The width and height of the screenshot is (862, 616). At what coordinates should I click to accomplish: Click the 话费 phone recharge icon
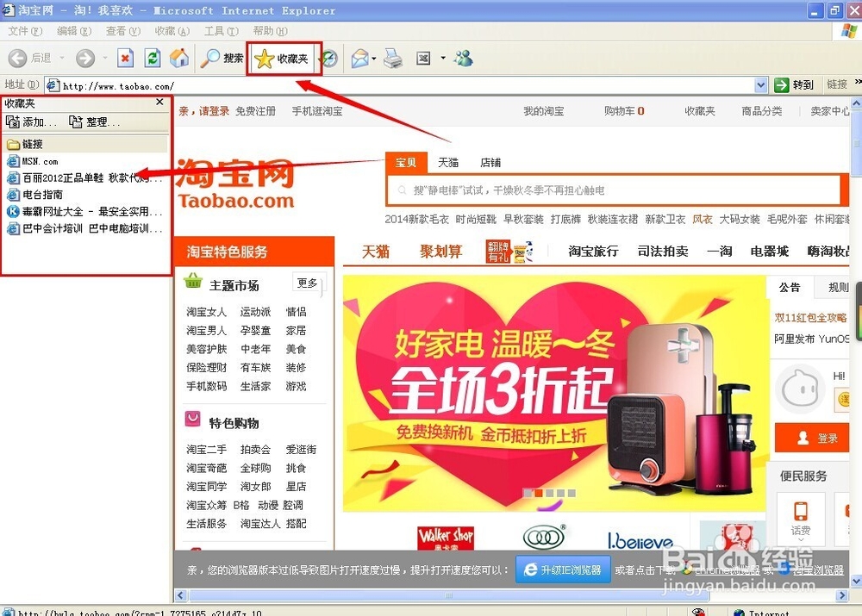pos(801,519)
